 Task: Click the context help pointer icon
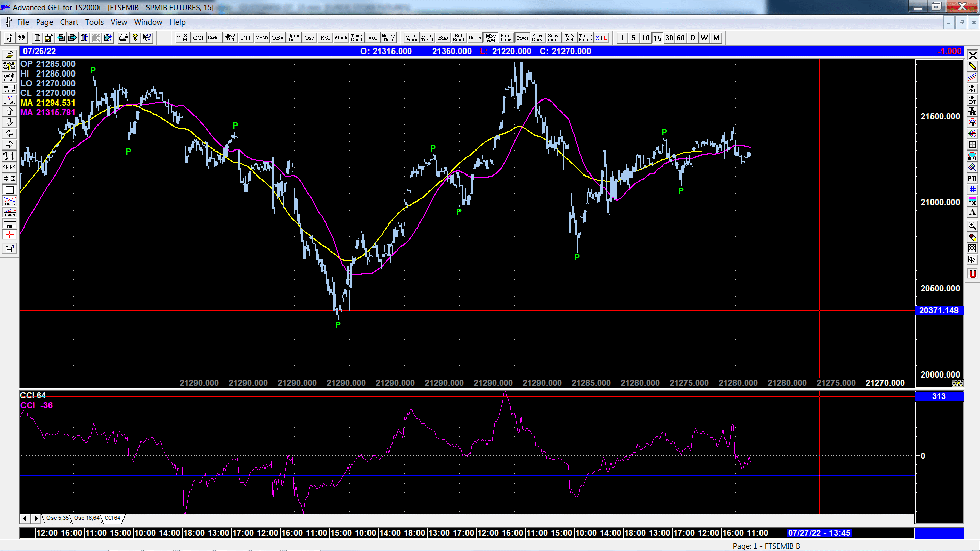(148, 38)
